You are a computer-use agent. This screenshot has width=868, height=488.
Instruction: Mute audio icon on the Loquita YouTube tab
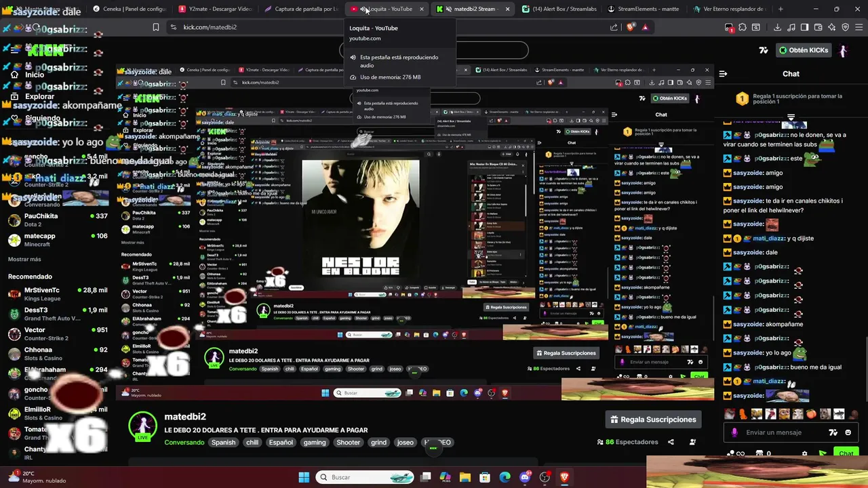click(x=363, y=9)
